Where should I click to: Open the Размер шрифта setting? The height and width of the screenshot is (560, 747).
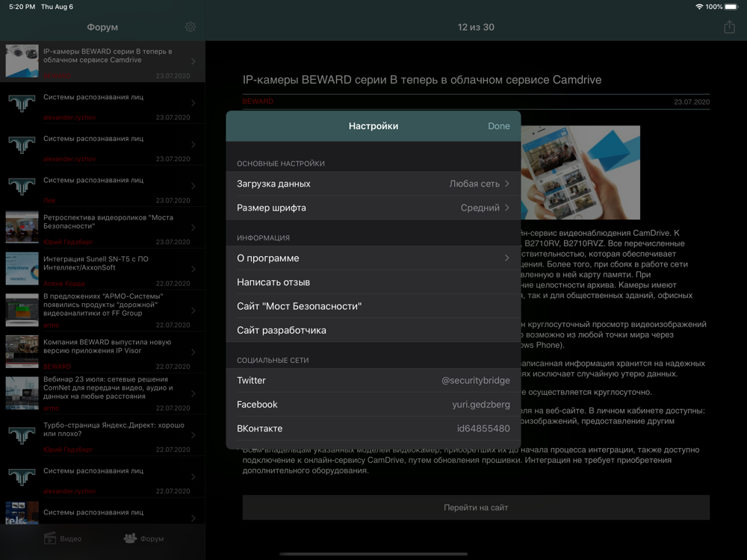point(373,208)
